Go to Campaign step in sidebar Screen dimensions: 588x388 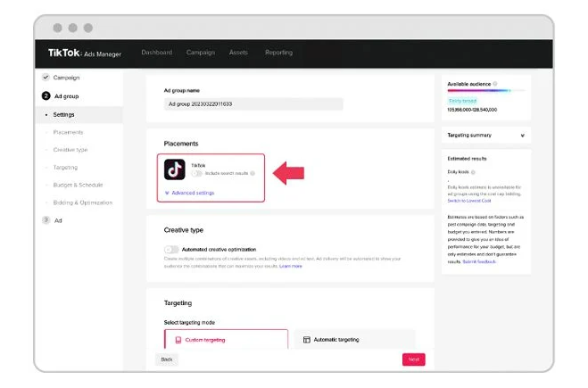pos(66,78)
